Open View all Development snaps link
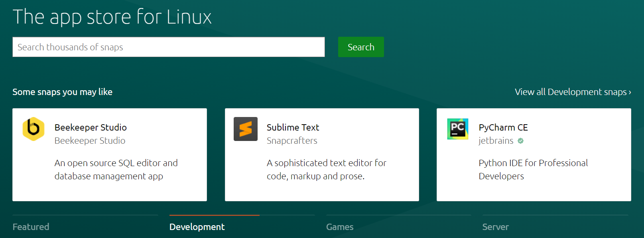 click(573, 92)
